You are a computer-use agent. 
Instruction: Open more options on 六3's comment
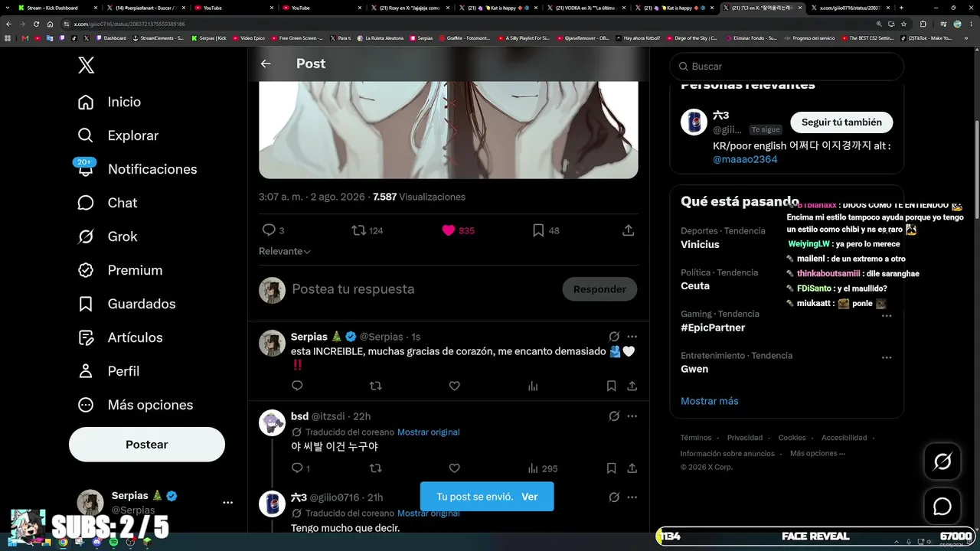pyautogui.click(x=632, y=497)
